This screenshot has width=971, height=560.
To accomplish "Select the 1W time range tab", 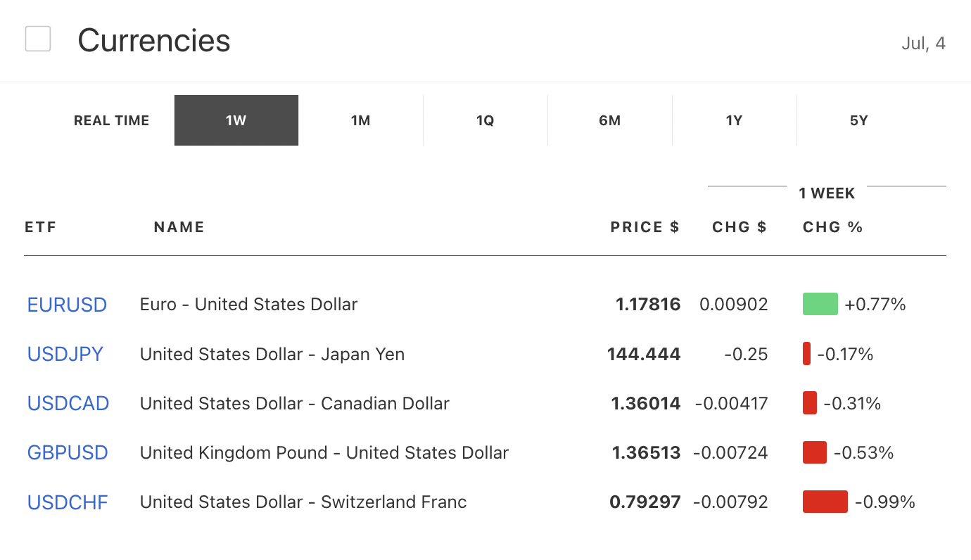I will pos(236,120).
